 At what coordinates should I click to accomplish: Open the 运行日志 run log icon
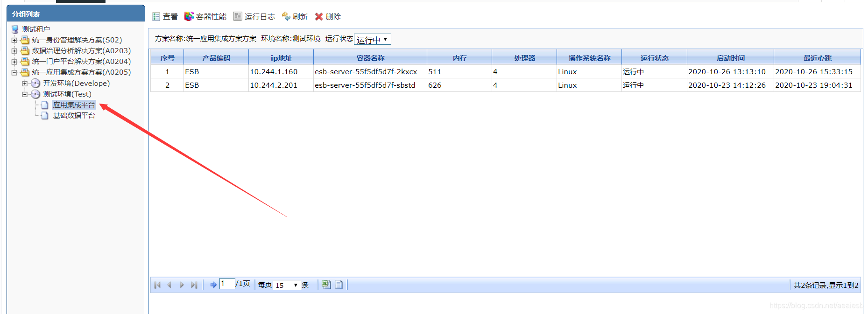pyautogui.click(x=238, y=16)
